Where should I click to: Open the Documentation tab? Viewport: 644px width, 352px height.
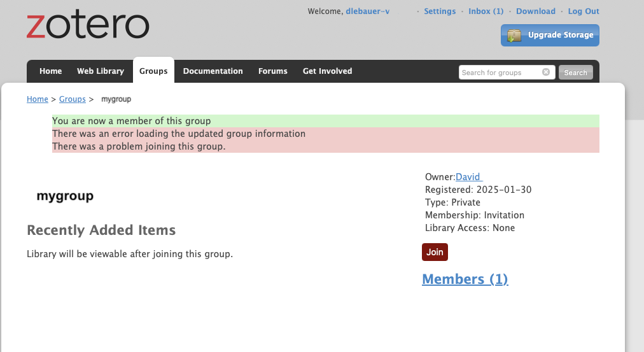[x=213, y=71]
